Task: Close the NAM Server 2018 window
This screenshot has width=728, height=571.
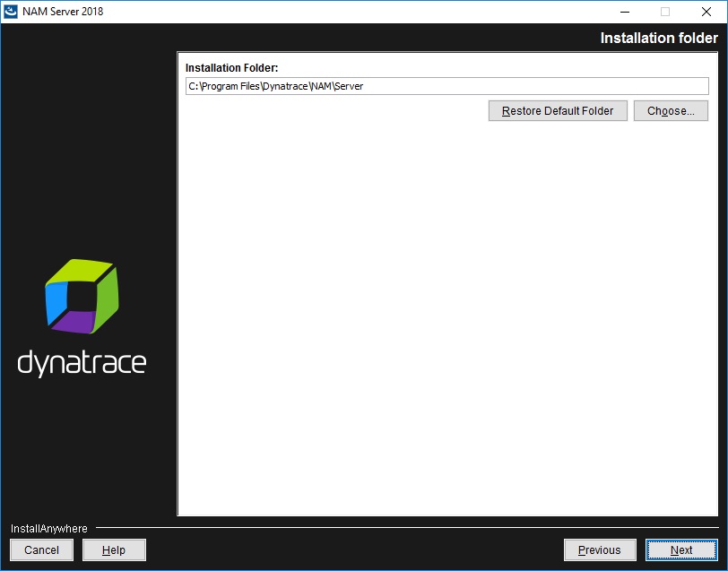Action: pyautogui.click(x=706, y=12)
